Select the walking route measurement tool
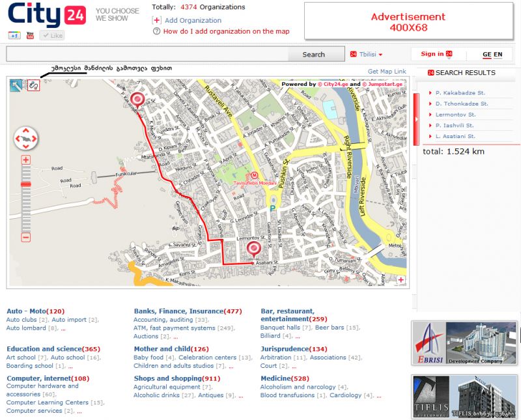 [34, 85]
